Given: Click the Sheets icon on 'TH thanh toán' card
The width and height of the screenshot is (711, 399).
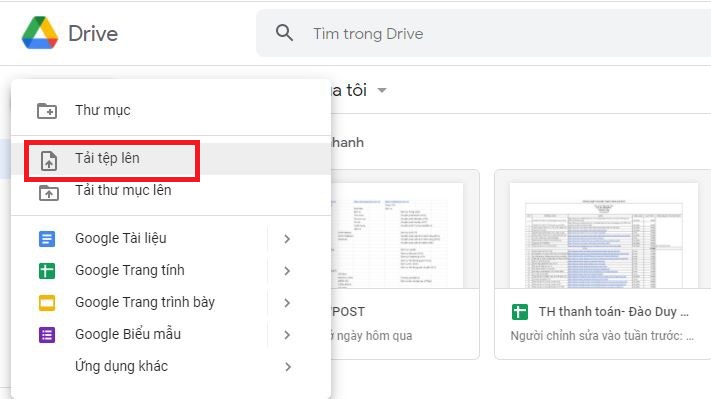Looking at the screenshot, I should [x=520, y=312].
